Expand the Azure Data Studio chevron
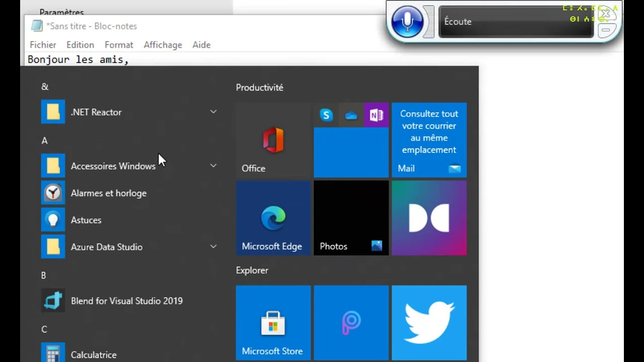The width and height of the screenshot is (644, 362). pos(213,246)
